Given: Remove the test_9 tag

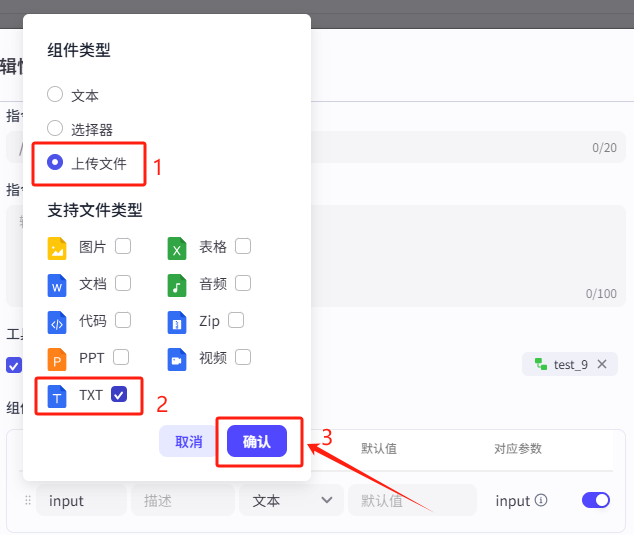Looking at the screenshot, I should pyautogui.click(x=602, y=364).
